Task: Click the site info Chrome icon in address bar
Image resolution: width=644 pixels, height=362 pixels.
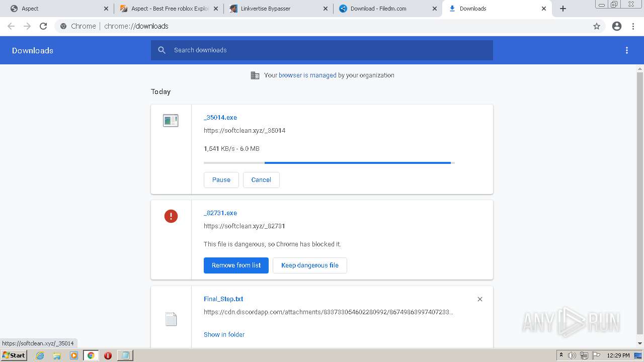Action: pyautogui.click(x=63, y=26)
